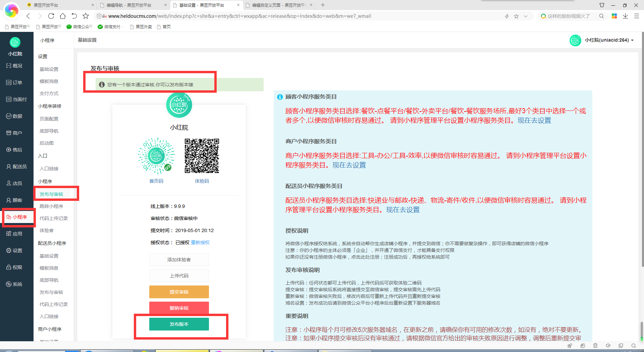Open the colorful apps grid icon
Image resolution: width=644 pixels, height=352 pixels.
tap(614, 16)
